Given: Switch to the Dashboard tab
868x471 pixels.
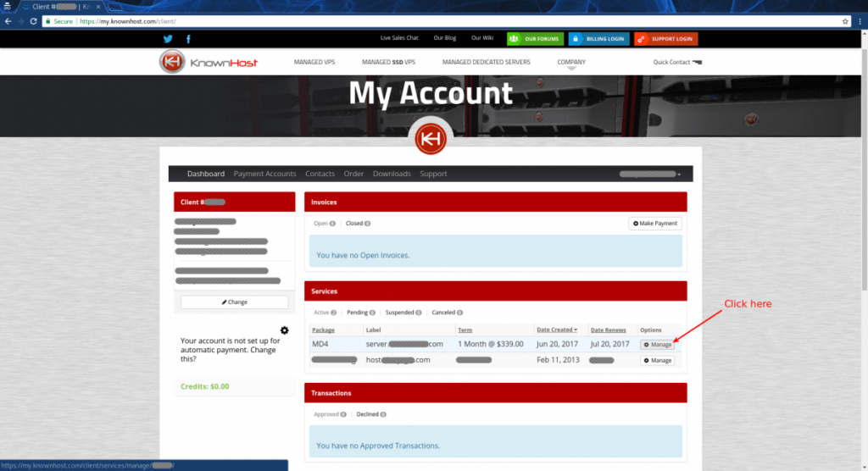Looking at the screenshot, I should click(206, 174).
